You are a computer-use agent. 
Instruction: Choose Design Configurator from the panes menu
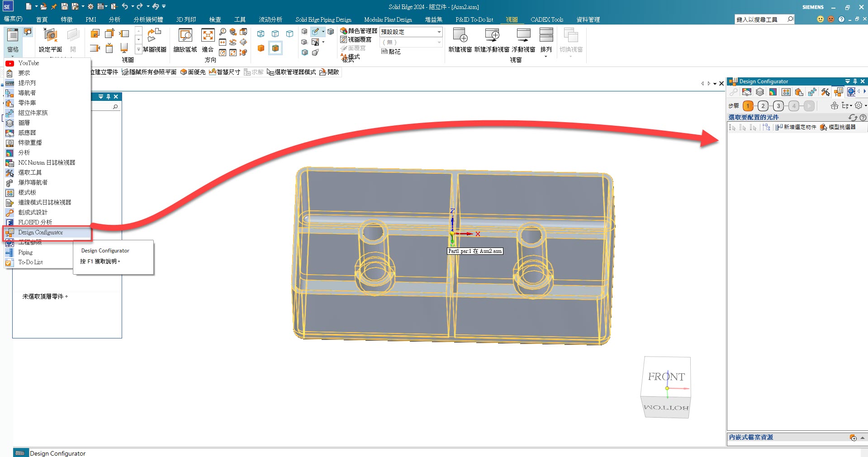[x=47, y=233]
